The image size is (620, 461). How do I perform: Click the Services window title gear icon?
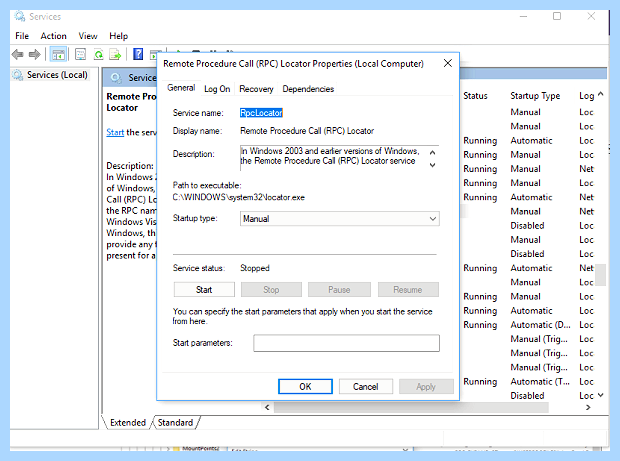pyautogui.click(x=20, y=16)
